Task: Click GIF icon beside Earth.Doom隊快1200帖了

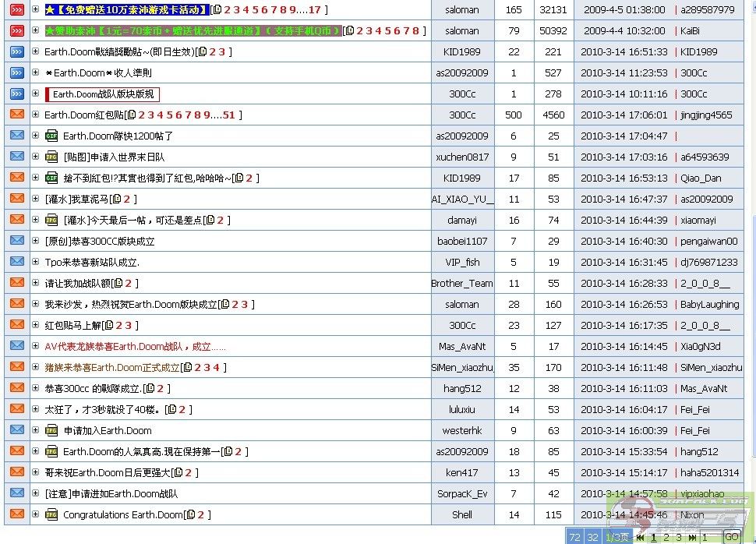Action: click(51, 136)
